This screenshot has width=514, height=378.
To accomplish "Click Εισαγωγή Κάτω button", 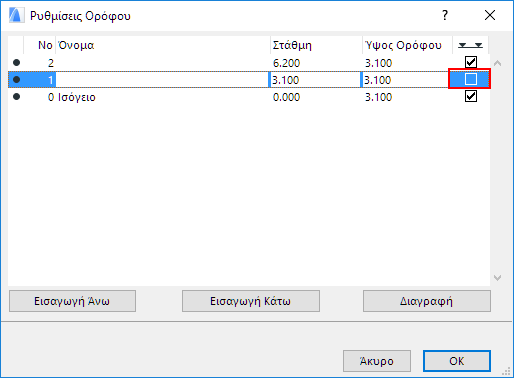I will [x=251, y=301].
